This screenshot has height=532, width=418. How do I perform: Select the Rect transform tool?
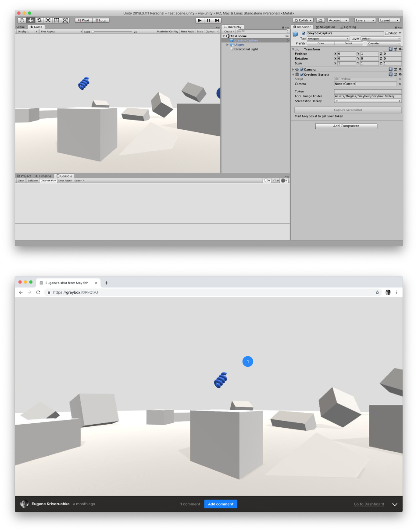point(57,20)
